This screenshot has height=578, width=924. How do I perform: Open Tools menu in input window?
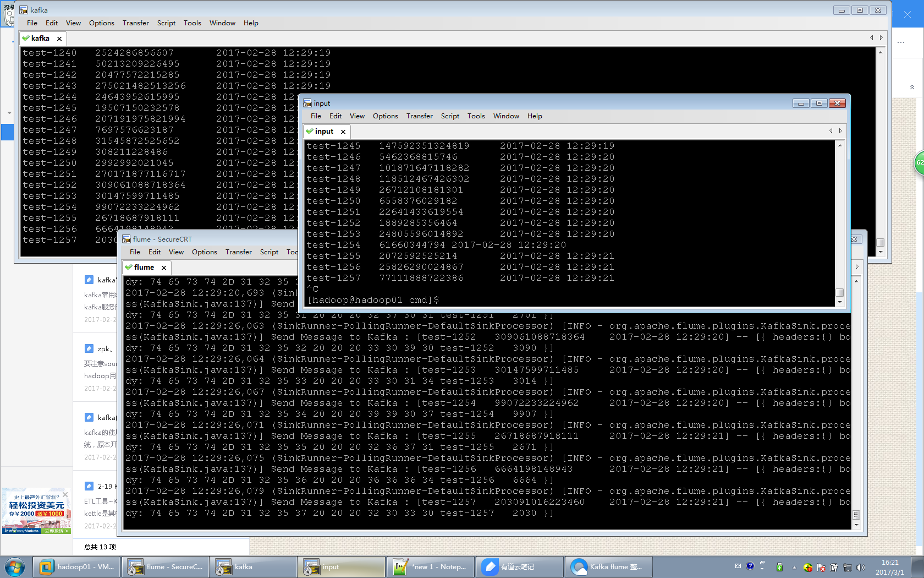tap(476, 116)
